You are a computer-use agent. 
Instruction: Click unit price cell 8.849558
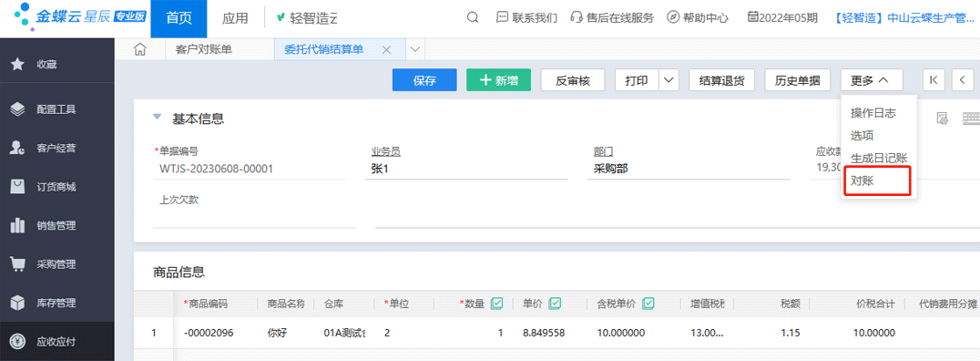[x=544, y=334]
